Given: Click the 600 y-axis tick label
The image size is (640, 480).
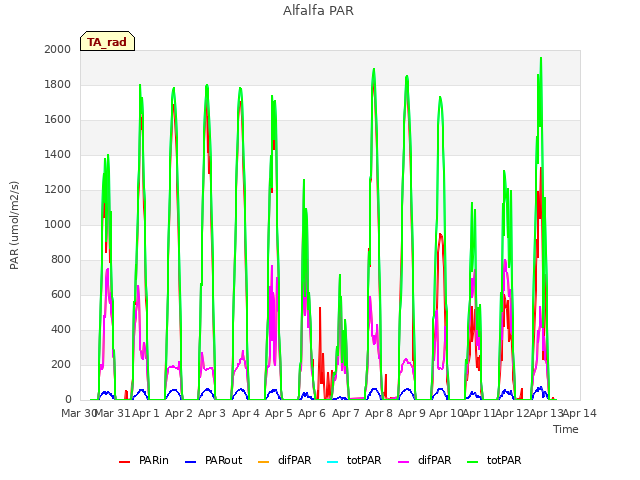Looking at the screenshot, I should (x=61, y=294).
